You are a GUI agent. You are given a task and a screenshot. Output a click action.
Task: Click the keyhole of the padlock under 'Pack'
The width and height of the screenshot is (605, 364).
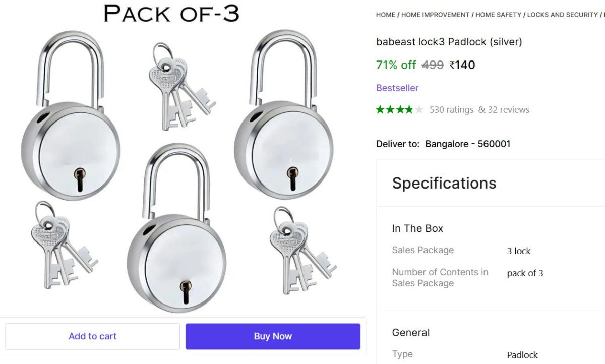80,180
